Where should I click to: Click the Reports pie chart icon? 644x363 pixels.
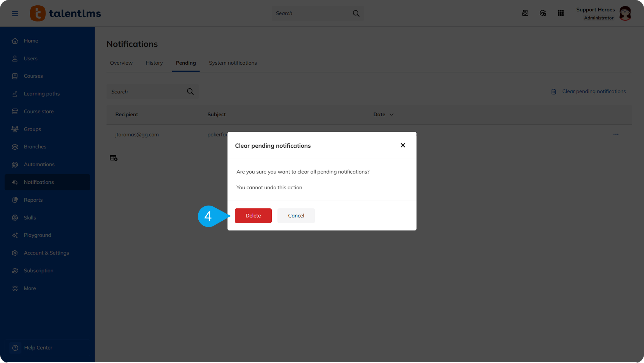point(15,200)
